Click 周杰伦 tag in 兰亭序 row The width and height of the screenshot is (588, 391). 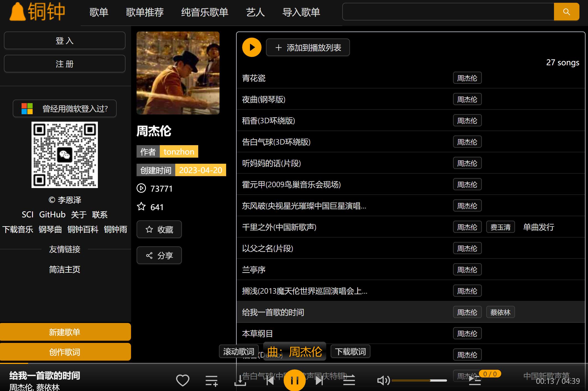[x=467, y=270]
